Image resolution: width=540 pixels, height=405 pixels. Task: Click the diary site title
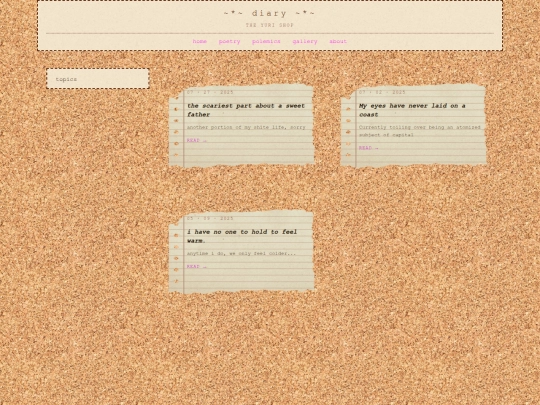269,13
